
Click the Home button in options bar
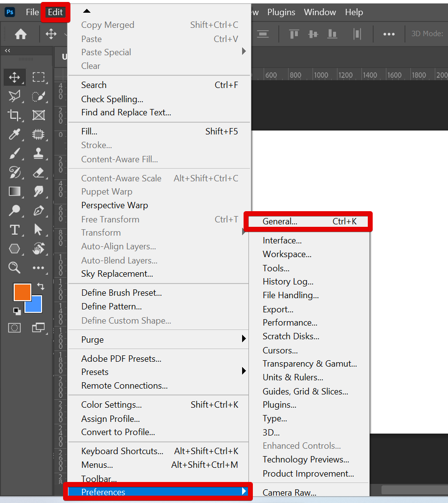21,34
